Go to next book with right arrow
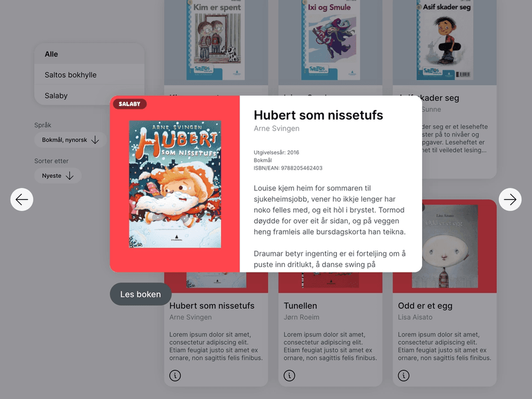 510,200
